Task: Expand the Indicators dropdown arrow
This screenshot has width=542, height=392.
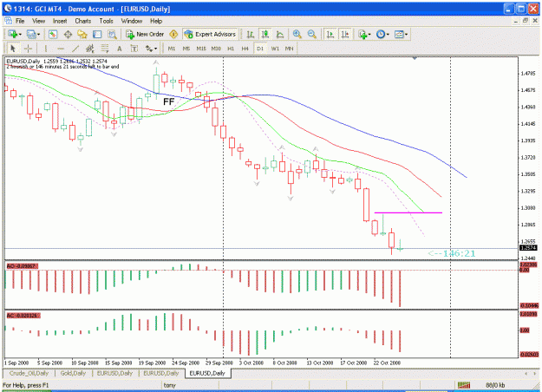Action: point(369,34)
